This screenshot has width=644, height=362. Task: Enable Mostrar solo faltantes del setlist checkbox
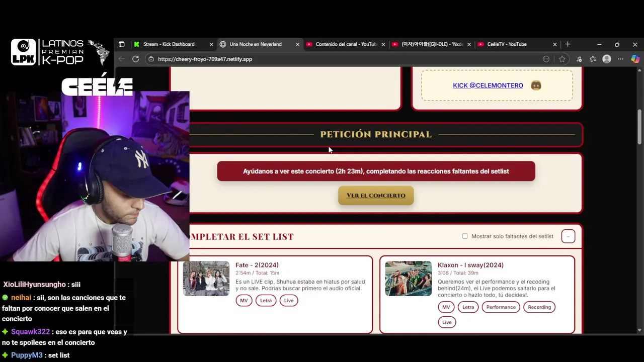[x=465, y=236]
